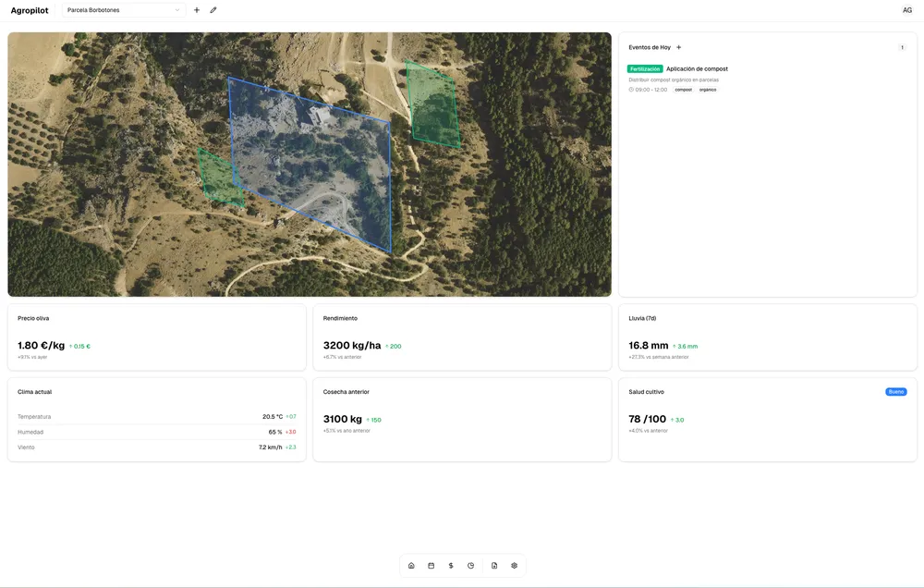The width and height of the screenshot is (924, 588).
Task: Add an event next to Eventos de Hoy
Action: (678, 46)
